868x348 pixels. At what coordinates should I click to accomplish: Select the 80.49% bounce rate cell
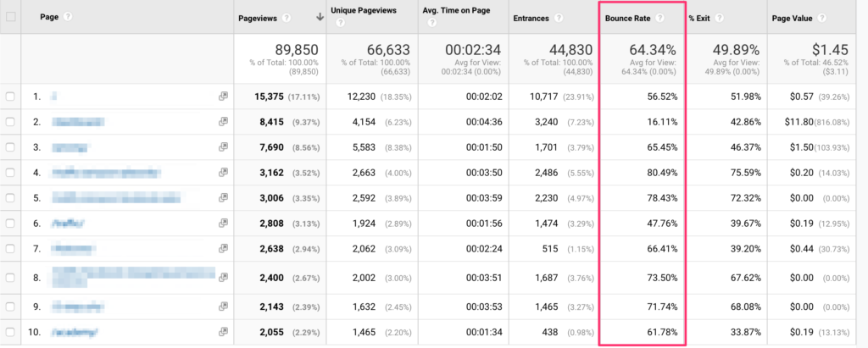tap(662, 173)
